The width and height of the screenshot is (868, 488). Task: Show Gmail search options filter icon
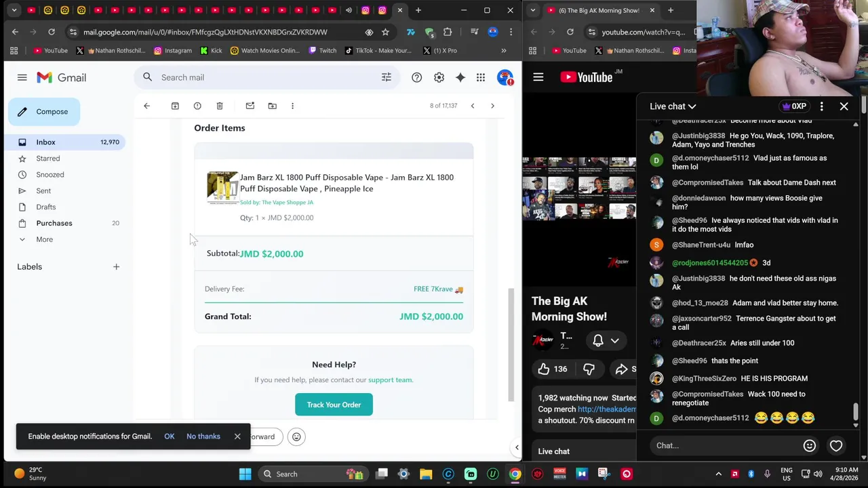click(387, 77)
